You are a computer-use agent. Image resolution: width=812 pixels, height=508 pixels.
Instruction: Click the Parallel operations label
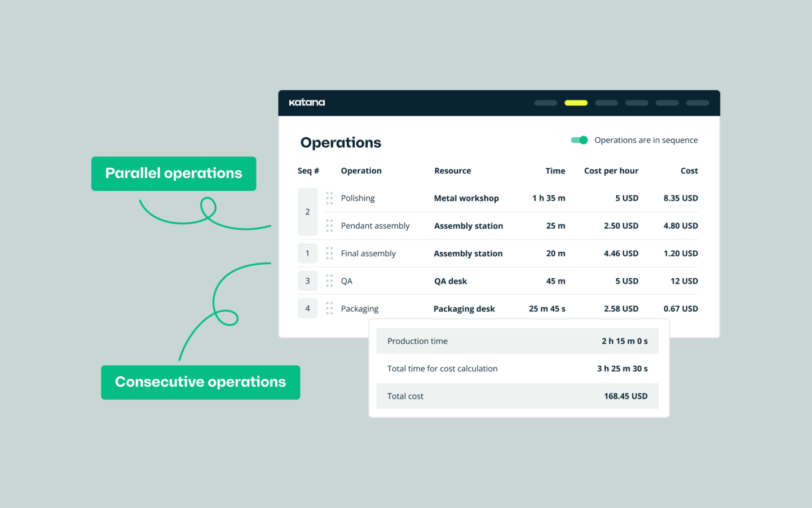click(174, 173)
